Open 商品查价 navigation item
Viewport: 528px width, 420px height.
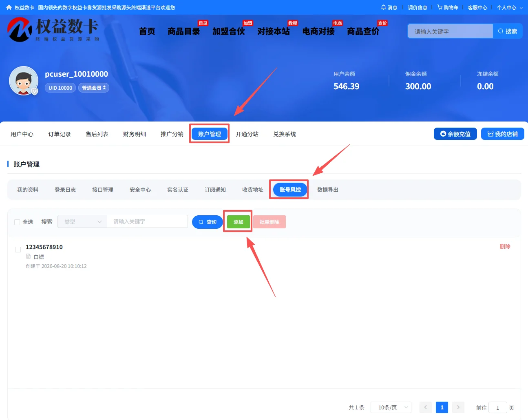coord(363,31)
